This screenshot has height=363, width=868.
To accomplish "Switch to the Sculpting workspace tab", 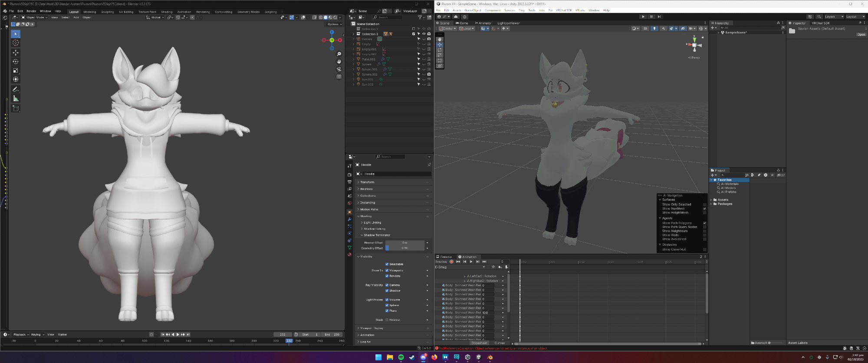I will [107, 12].
